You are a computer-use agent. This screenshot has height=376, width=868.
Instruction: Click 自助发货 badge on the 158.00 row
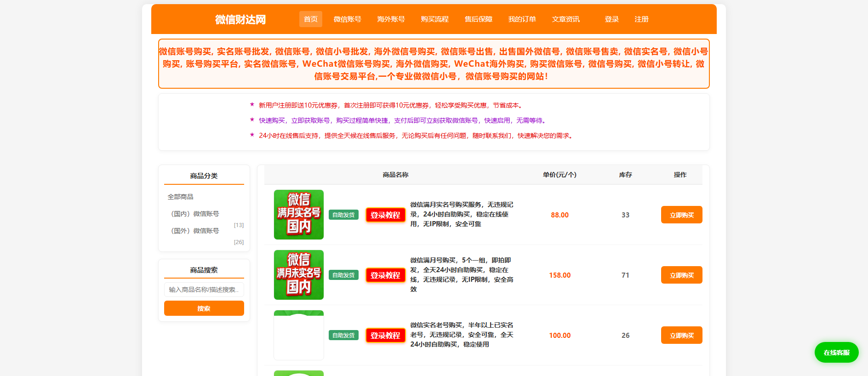(x=343, y=275)
